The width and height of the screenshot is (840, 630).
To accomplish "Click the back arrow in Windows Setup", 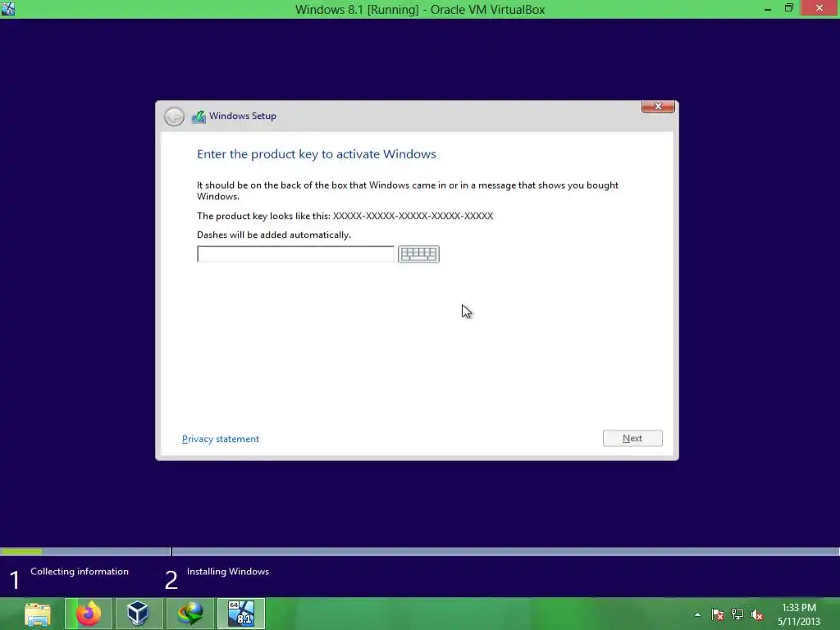I will pos(174,116).
